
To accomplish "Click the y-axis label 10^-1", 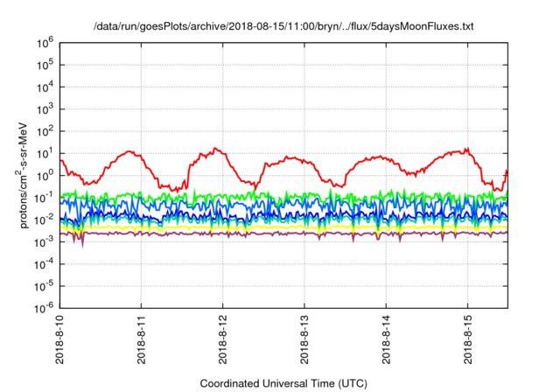I will click(x=44, y=198).
